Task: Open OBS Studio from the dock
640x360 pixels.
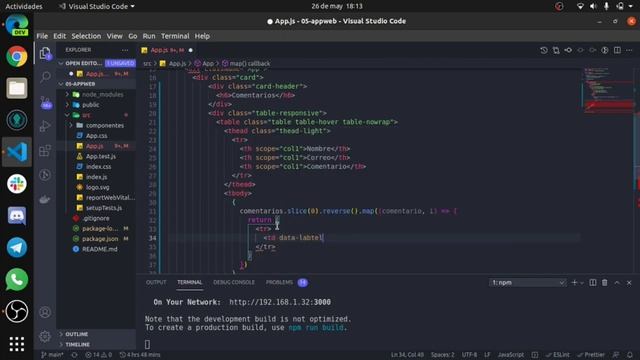Action: (x=17, y=311)
